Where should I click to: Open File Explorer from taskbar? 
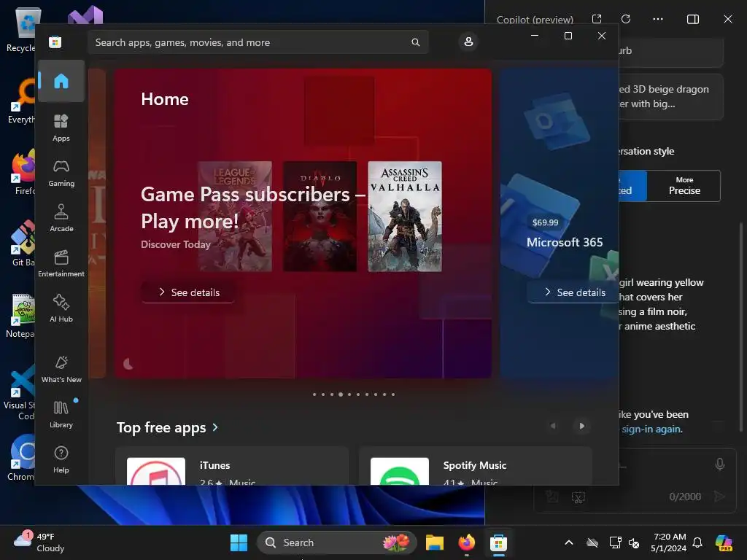pos(435,542)
